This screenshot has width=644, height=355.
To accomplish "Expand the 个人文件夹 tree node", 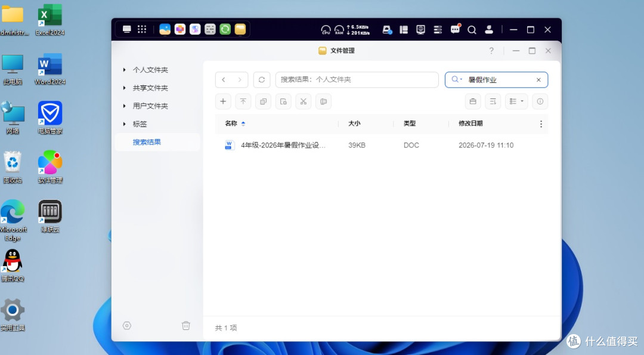I will tap(124, 70).
